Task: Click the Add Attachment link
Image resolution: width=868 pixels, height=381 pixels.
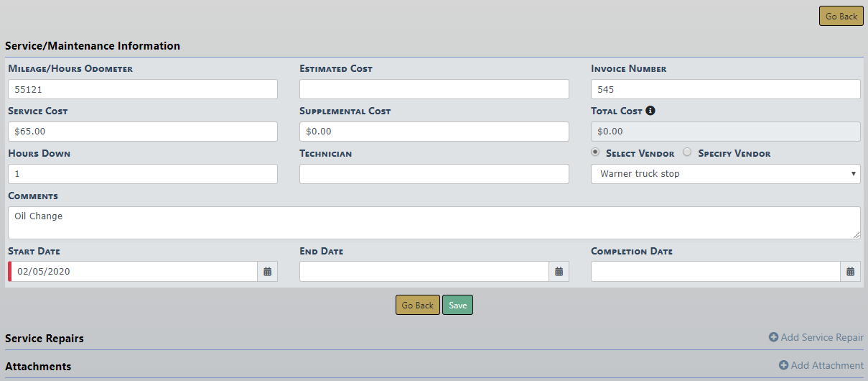Action: tap(821, 365)
